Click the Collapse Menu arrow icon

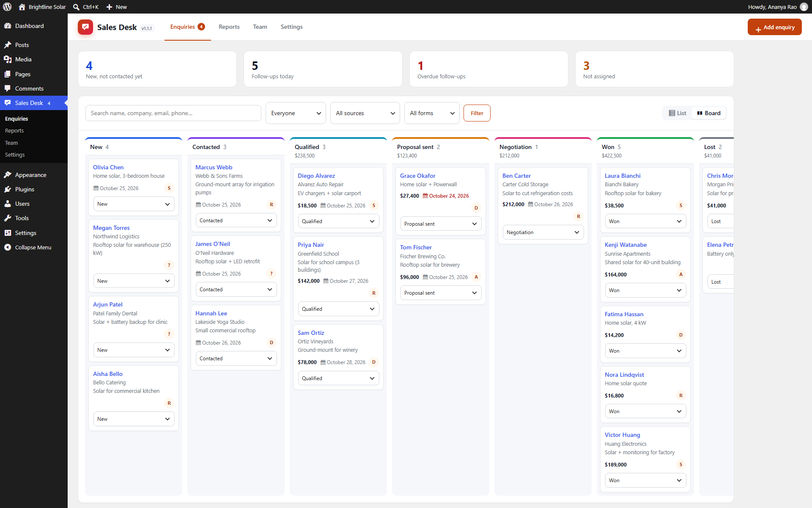(x=8, y=247)
